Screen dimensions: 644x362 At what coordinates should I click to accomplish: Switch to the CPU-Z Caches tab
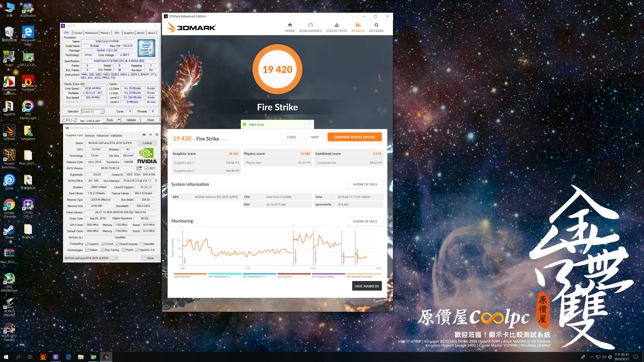(x=77, y=33)
